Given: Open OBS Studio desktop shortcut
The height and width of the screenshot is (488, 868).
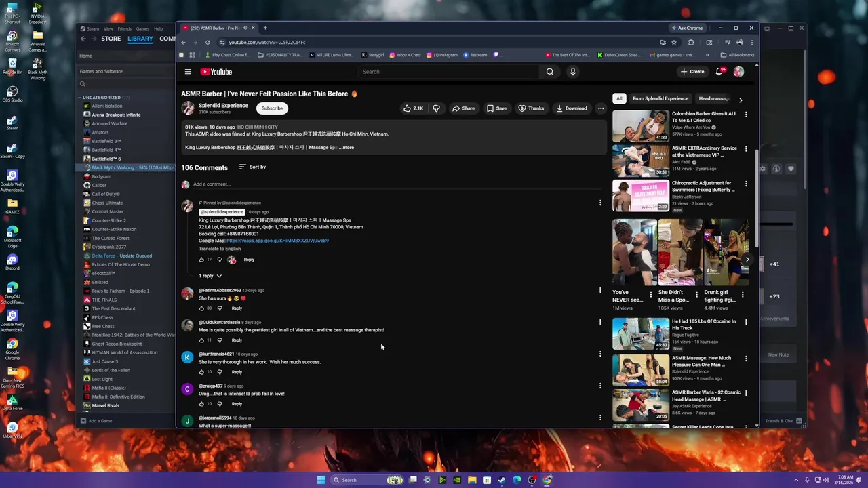Looking at the screenshot, I should [12, 93].
